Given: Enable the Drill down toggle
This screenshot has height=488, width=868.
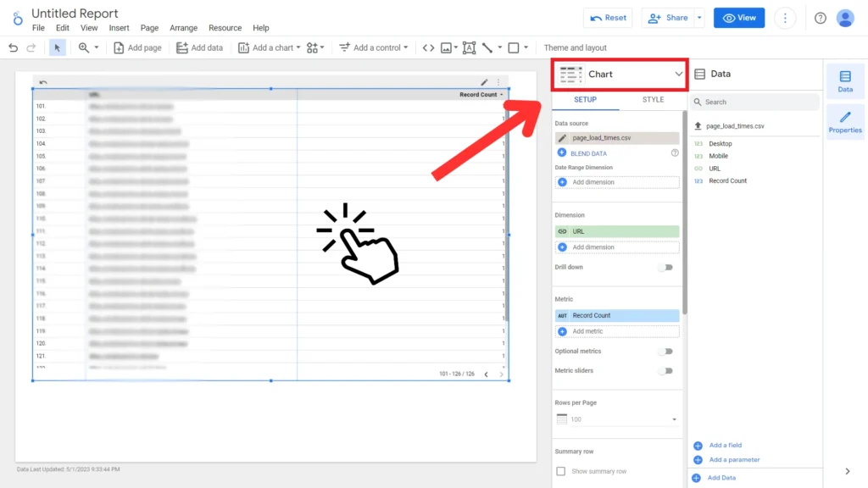Looking at the screenshot, I should tap(666, 268).
